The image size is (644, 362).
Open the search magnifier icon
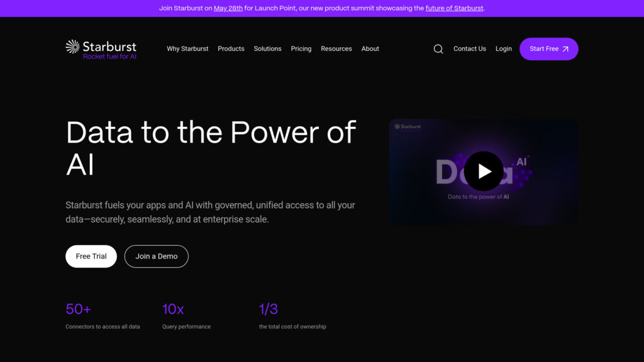click(438, 49)
